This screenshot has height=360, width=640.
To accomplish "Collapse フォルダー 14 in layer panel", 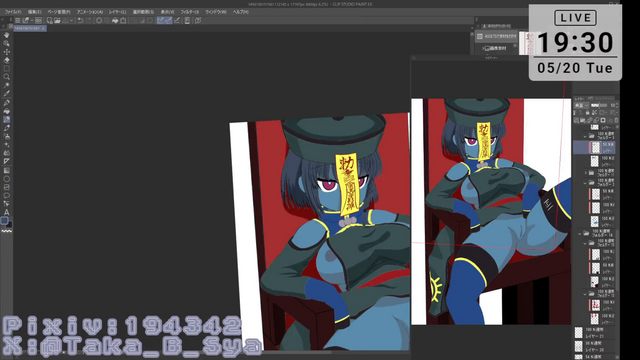I will pos(580,234).
